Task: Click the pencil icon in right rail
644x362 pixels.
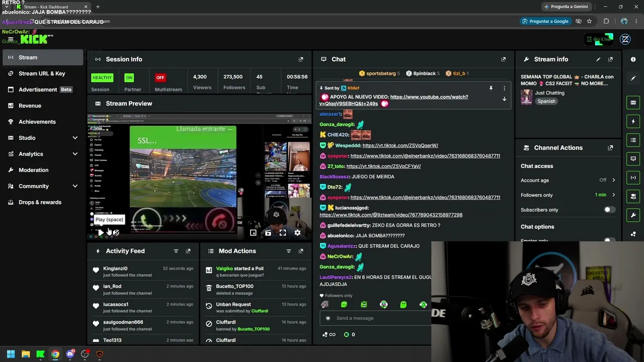Action: coord(633,78)
